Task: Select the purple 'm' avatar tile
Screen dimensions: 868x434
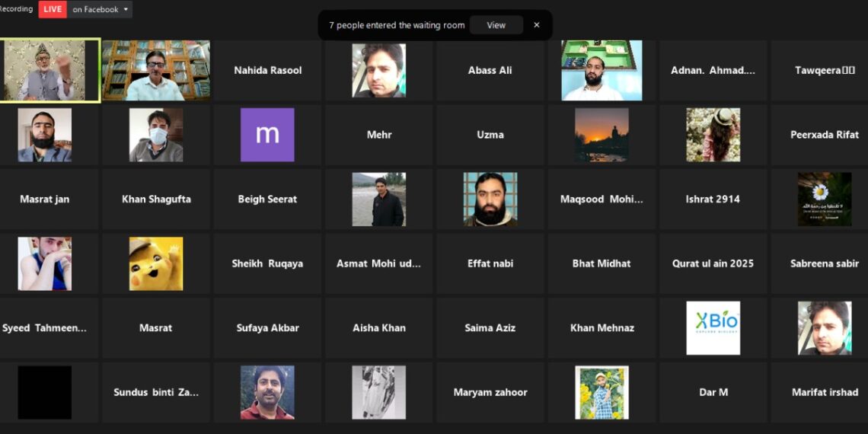Action: (x=267, y=135)
